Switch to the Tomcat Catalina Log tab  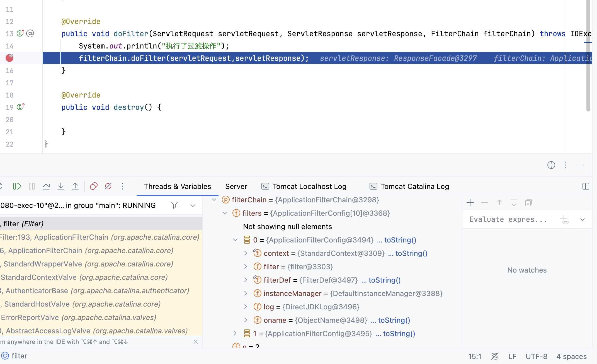[x=414, y=186]
